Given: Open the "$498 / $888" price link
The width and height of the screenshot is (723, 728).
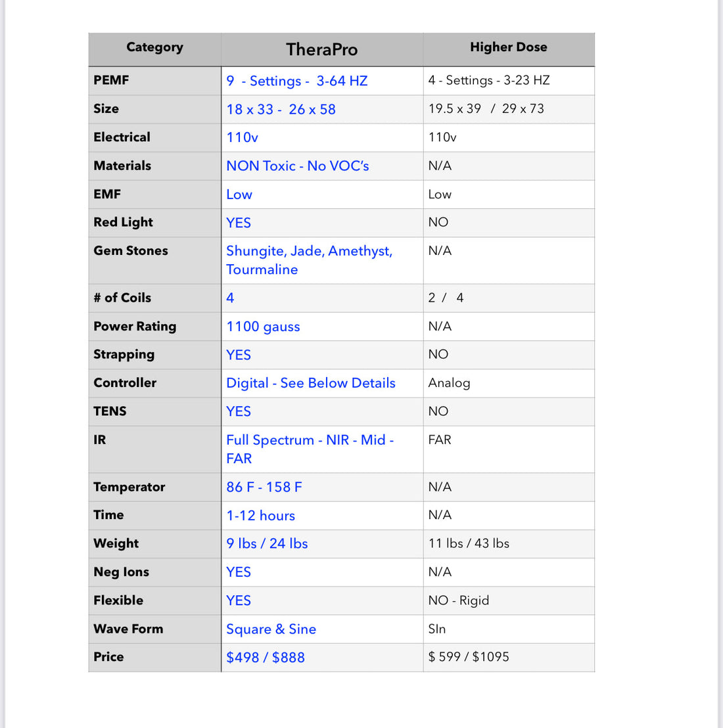Looking at the screenshot, I should point(266,657).
